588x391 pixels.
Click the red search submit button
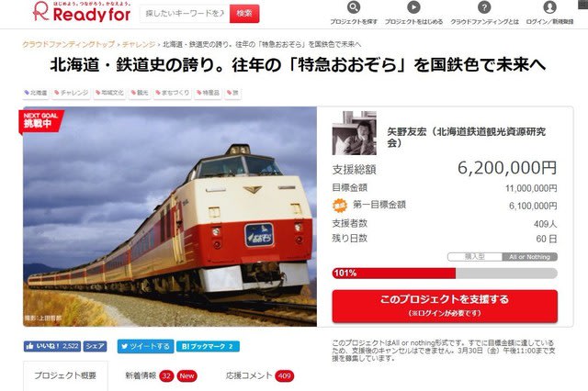[244, 14]
